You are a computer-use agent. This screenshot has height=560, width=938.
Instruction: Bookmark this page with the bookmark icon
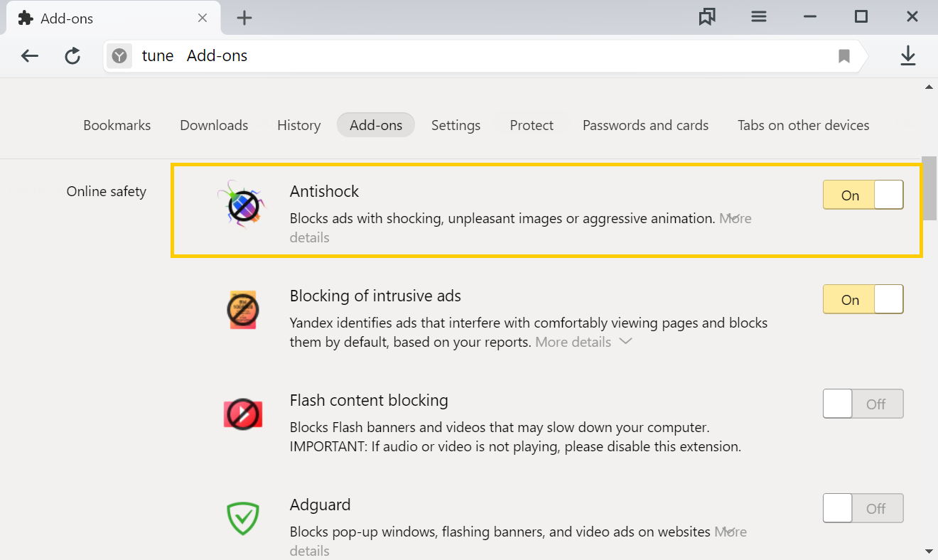844,56
